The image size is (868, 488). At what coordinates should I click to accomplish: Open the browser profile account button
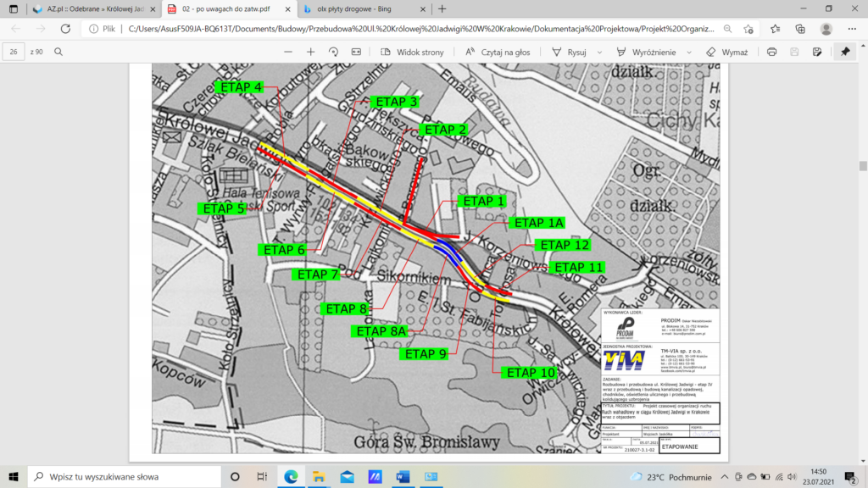coord(826,28)
